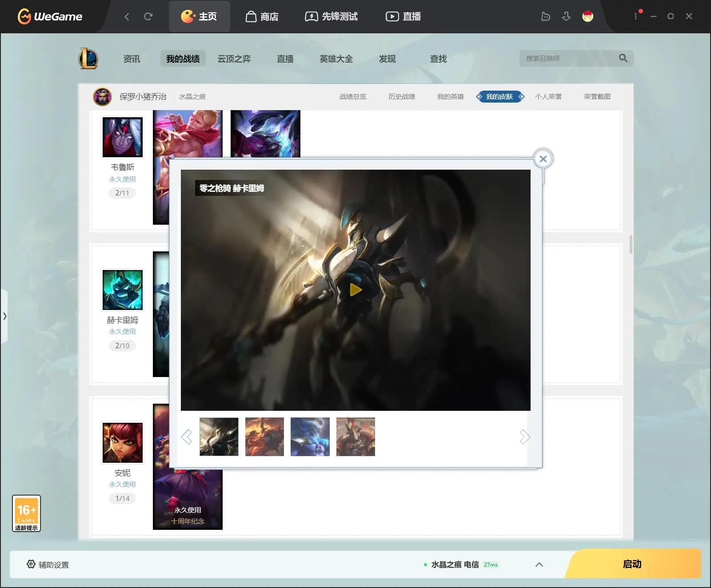This screenshot has width=711, height=588.
Task: Open the second 韦鲁斯 skin image
Action: [x=265, y=134]
